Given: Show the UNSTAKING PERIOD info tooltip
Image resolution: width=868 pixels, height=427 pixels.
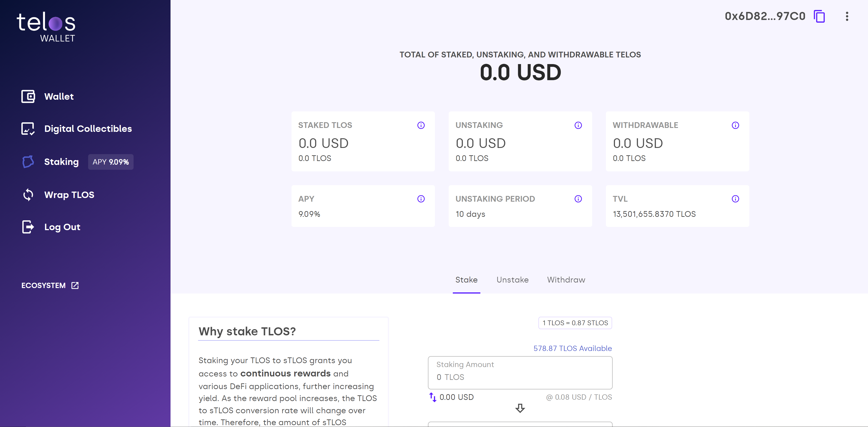Looking at the screenshot, I should [578, 199].
